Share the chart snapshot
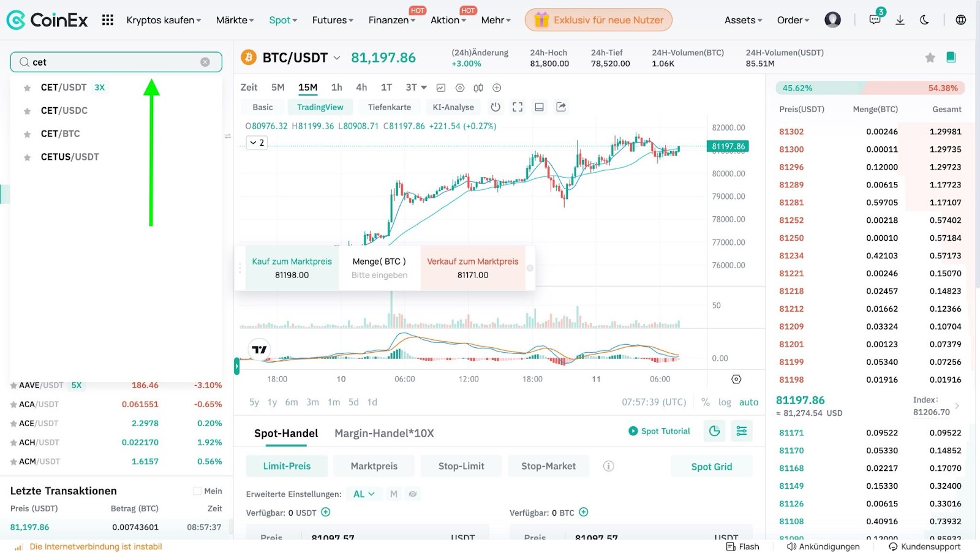 (561, 107)
